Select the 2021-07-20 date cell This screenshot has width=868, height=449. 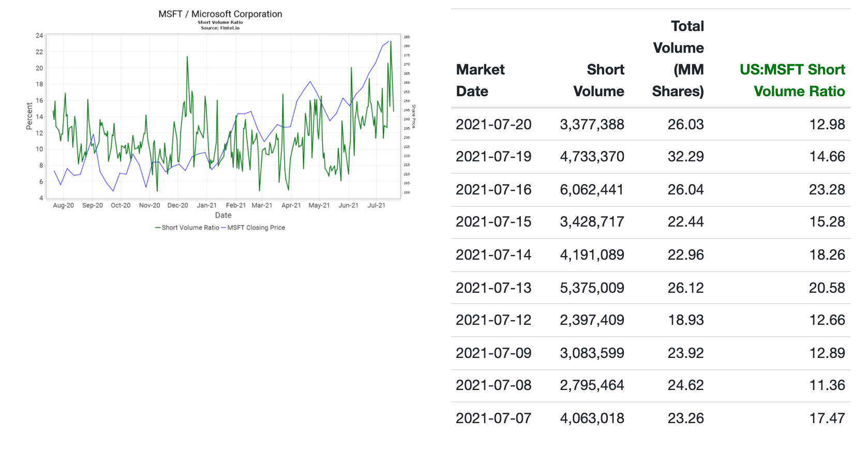click(x=493, y=124)
